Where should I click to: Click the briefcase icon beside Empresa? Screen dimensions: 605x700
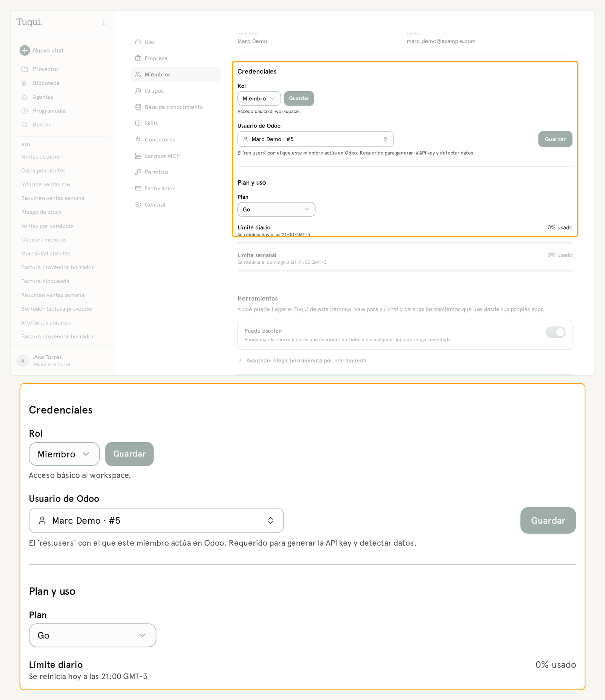click(138, 58)
